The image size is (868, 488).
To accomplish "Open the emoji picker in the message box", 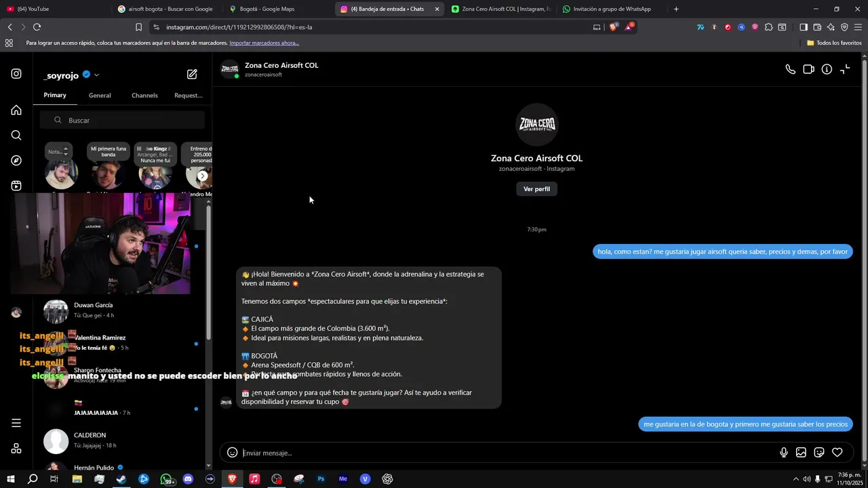I will pos(232,453).
